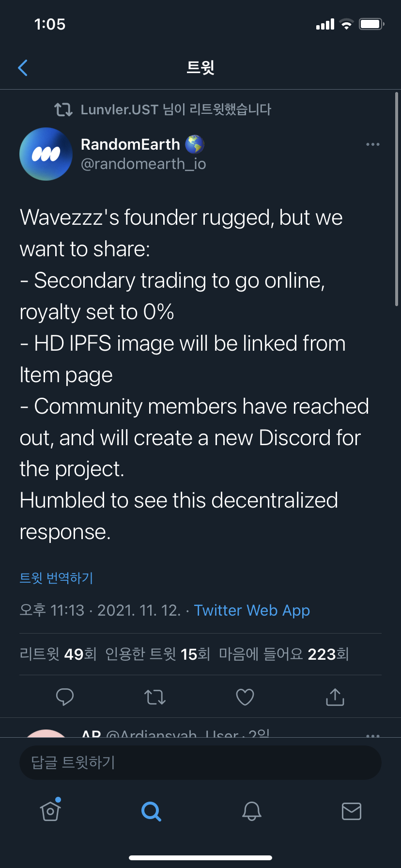Viewport: 401px width, 868px height.
Task: Like the tweet with the heart icon
Action: (x=245, y=697)
